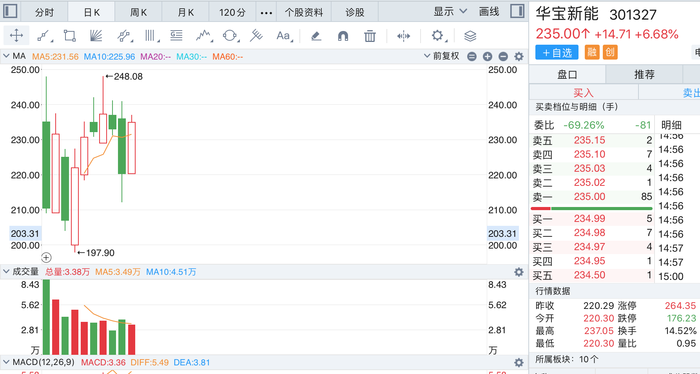700x374 pixels.
Task: Open the 前复权 adjustment dropdown
Action: [442, 56]
